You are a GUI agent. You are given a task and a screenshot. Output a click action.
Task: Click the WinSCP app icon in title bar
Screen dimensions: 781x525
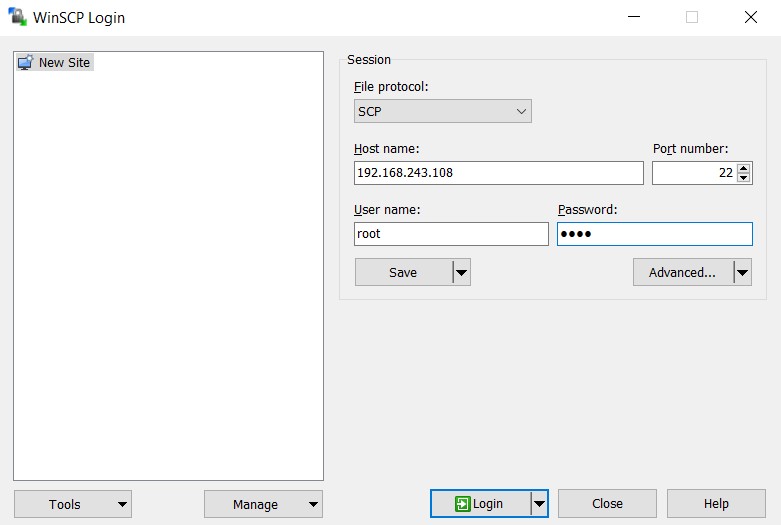18,17
